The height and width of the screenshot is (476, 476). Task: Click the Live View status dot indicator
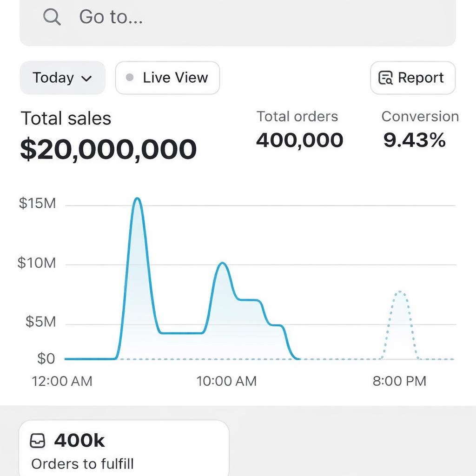click(x=130, y=78)
